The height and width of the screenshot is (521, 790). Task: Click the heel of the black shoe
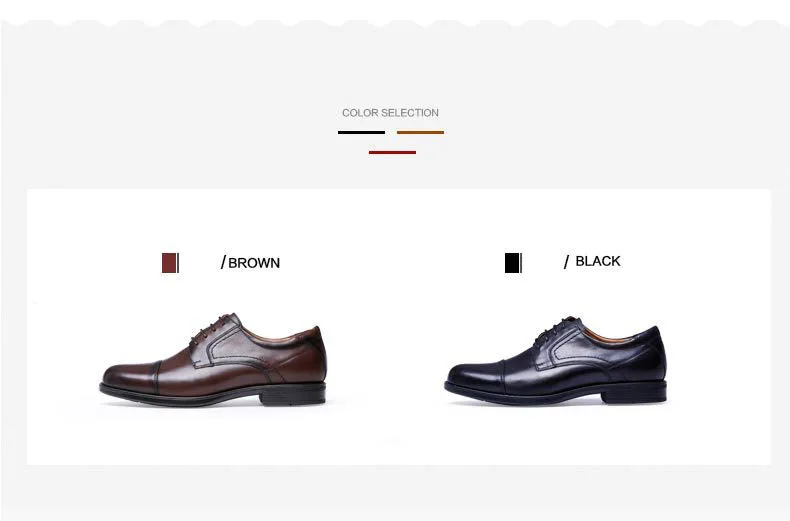click(634, 393)
